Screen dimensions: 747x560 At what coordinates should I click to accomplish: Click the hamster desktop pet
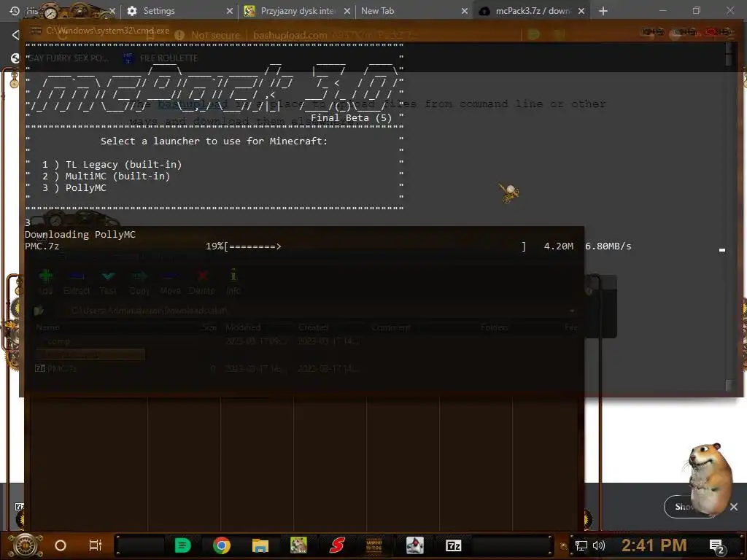(708, 479)
